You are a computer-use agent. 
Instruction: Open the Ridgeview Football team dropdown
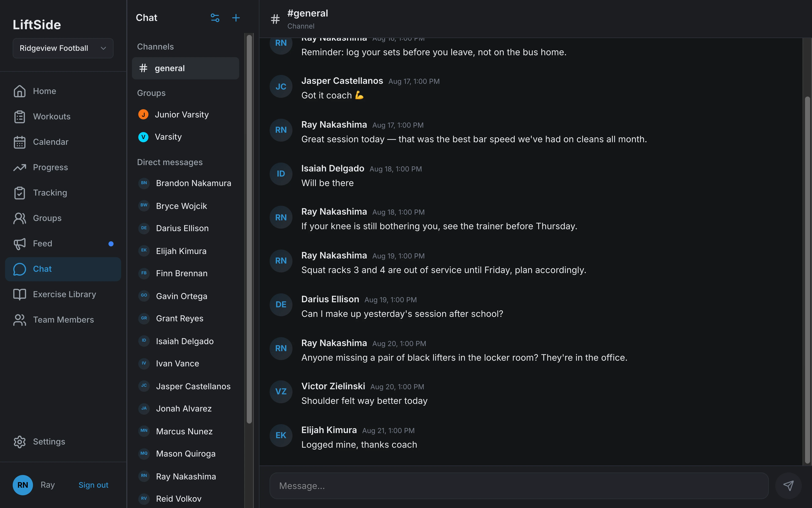tap(63, 48)
